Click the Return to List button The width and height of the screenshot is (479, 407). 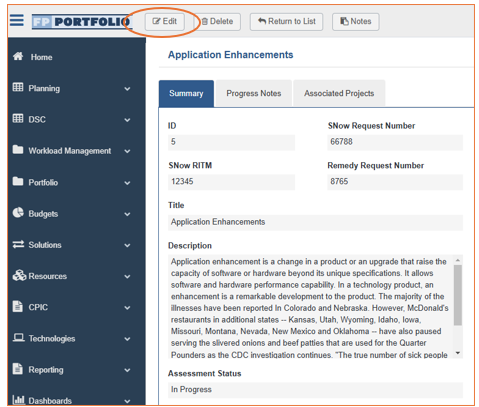point(286,22)
